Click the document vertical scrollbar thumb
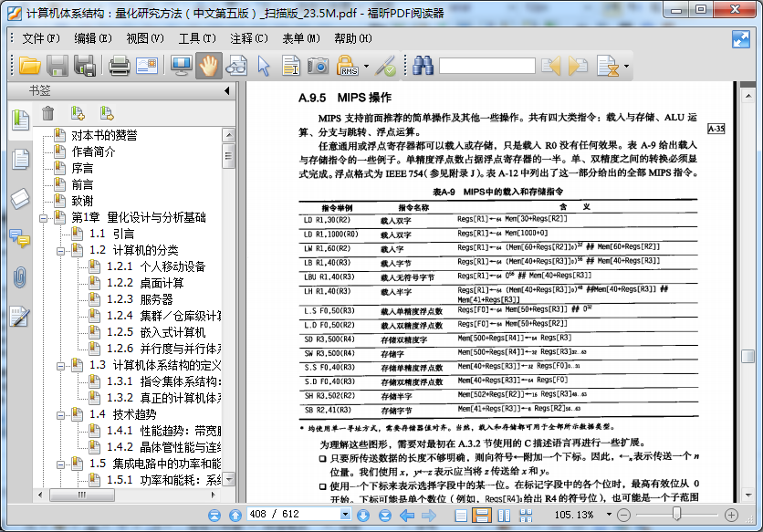The width and height of the screenshot is (763, 532). (x=747, y=356)
